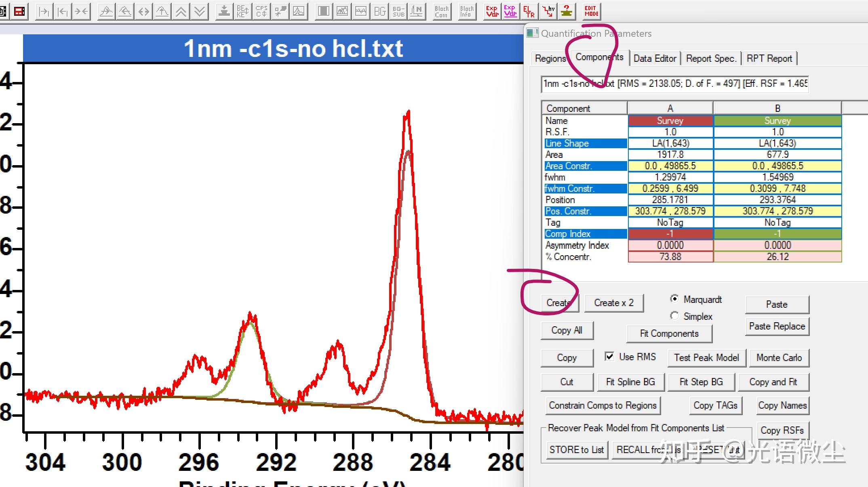
Task: Click the red Exp Var icon
Action: point(492,11)
